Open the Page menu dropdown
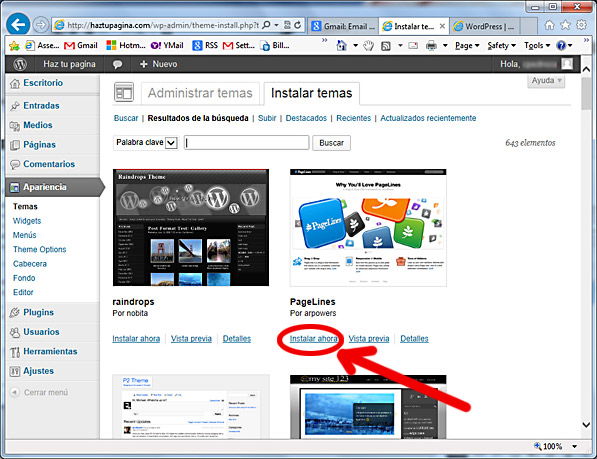The width and height of the screenshot is (597, 459). (466, 46)
